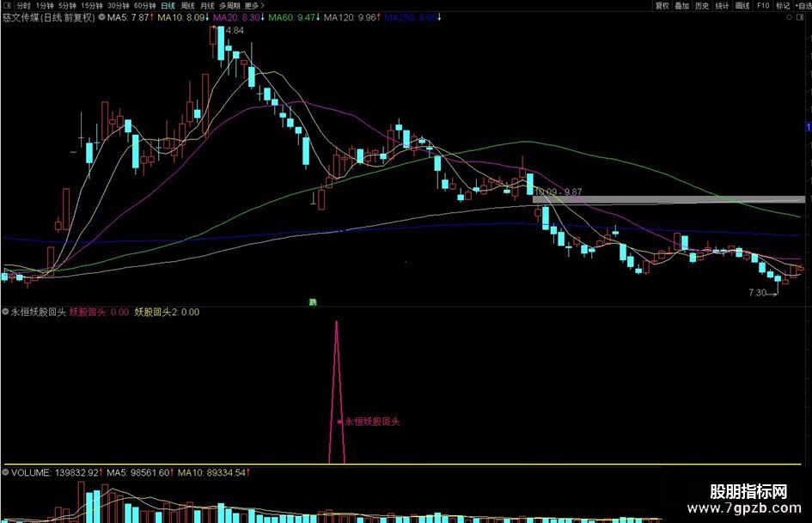Viewport: 812px width, 523px height.
Task: Click the volume MA10: 89334.54 value
Action: [214, 472]
